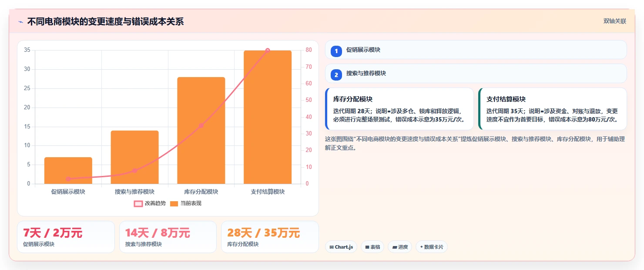644x270 pixels.
Task: Click the orange bar for 促销展示模块
Action: coord(68,170)
